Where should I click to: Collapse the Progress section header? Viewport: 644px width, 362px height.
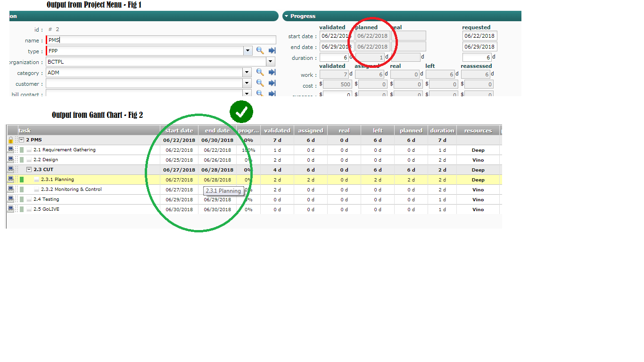click(x=286, y=16)
